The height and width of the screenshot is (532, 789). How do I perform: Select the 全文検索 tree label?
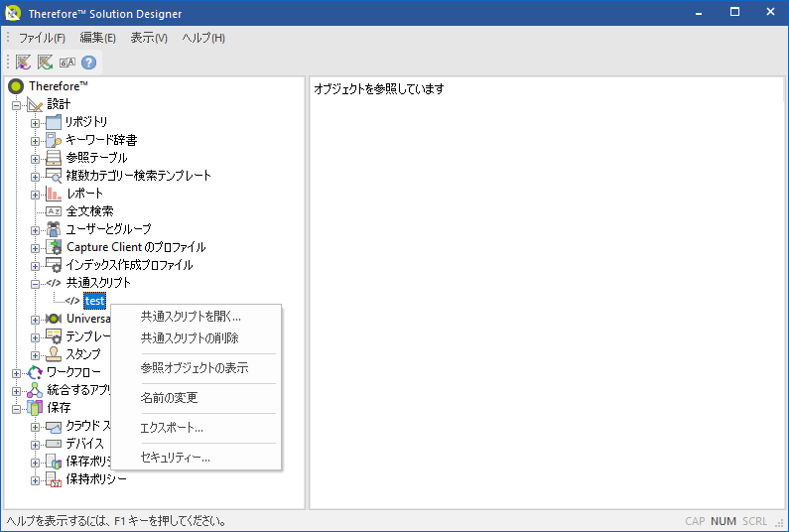90,211
